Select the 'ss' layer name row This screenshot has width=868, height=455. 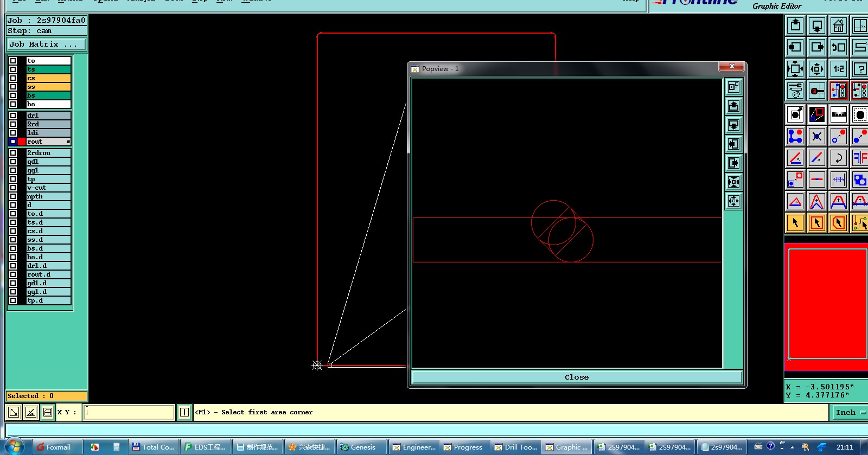pyautogui.click(x=49, y=87)
